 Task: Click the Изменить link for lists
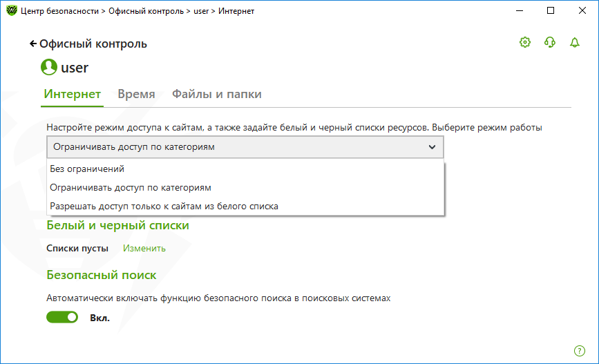tap(144, 248)
